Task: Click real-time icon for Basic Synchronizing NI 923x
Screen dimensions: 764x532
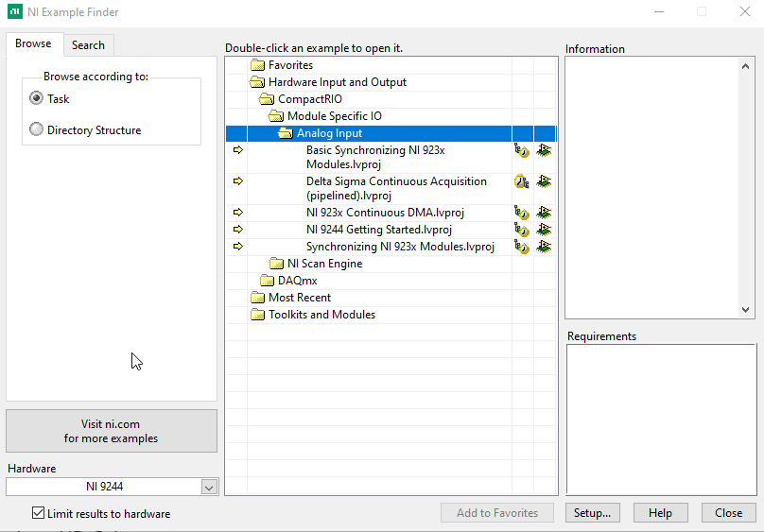Action: tap(522, 150)
